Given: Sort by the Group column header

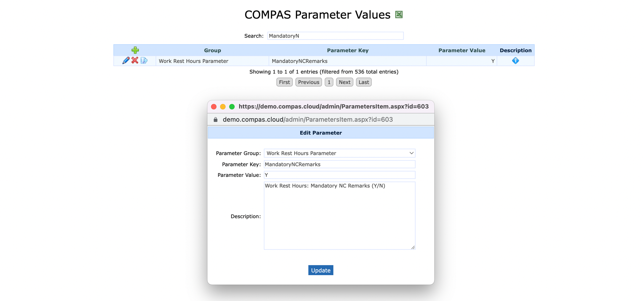Looking at the screenshot, I should pyautogui.click(x=212, y=50).
